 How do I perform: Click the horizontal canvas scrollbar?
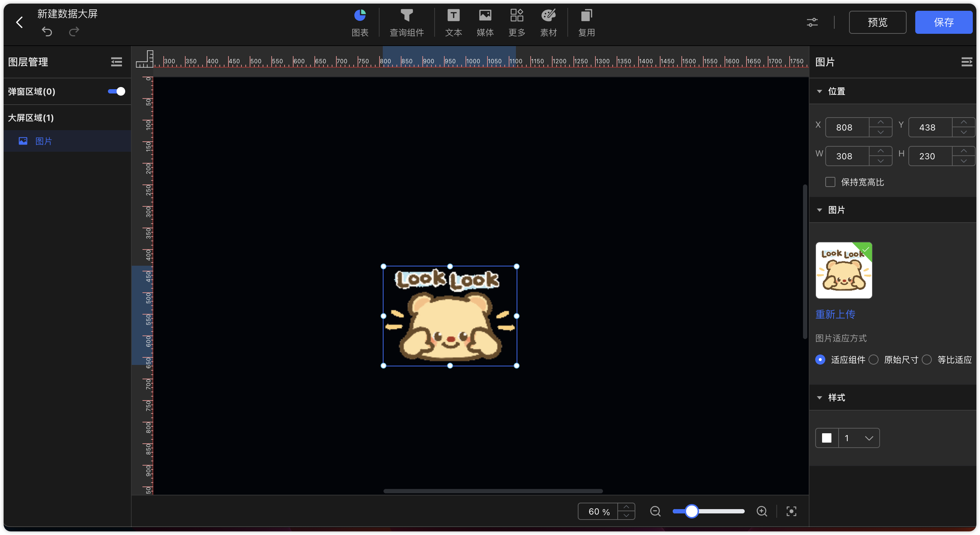[493, 491]
